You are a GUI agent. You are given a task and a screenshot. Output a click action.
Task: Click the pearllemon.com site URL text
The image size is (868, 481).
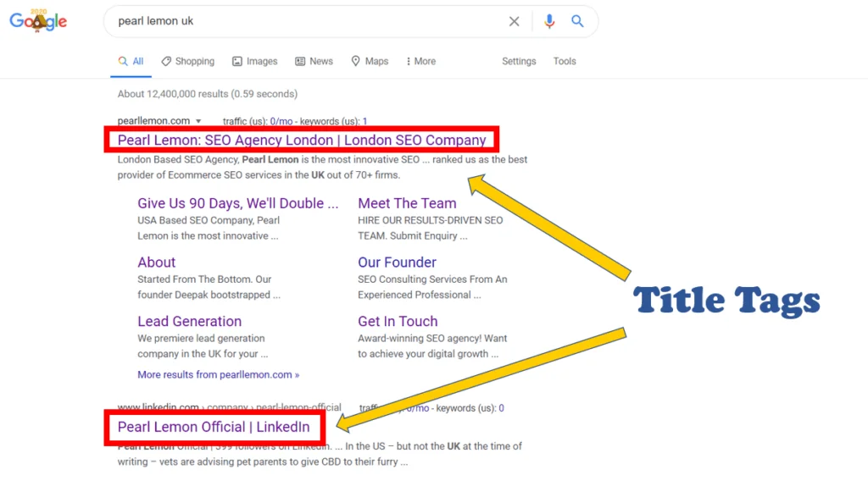click(153, 120)
